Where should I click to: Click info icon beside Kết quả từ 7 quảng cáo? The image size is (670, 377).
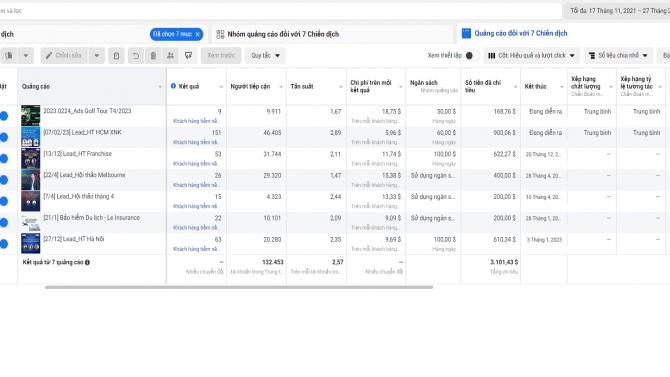click(87, 262)
